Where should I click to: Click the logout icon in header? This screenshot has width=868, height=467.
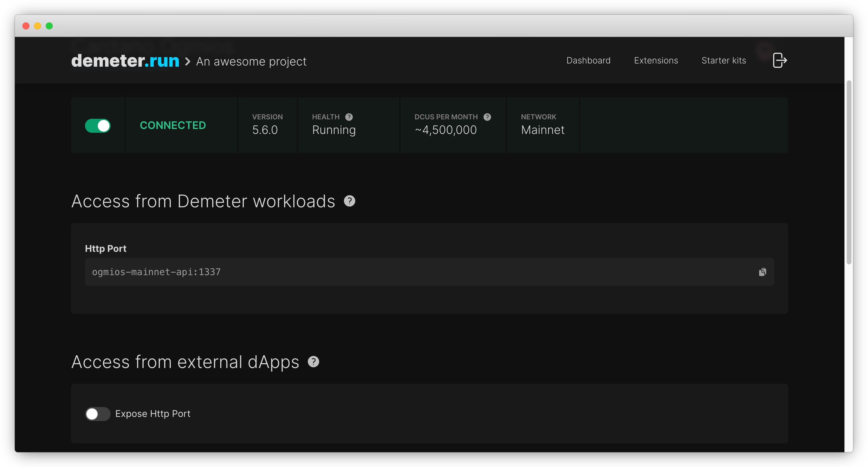click(780, 60)
